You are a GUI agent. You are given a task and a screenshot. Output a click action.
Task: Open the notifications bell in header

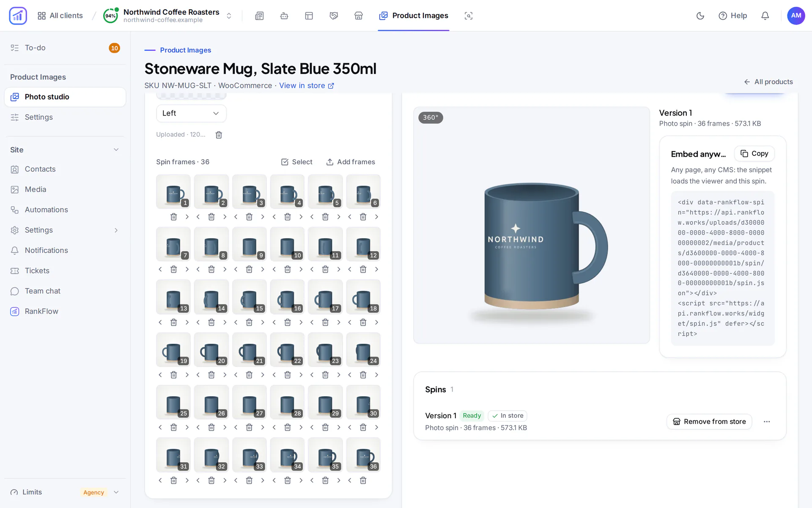coord(765,16)
